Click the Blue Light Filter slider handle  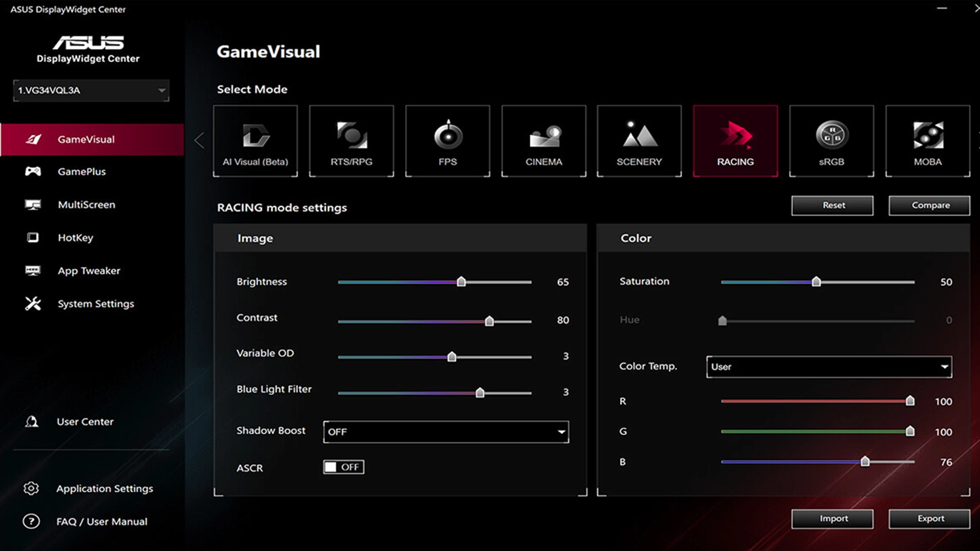pos(480,392)
